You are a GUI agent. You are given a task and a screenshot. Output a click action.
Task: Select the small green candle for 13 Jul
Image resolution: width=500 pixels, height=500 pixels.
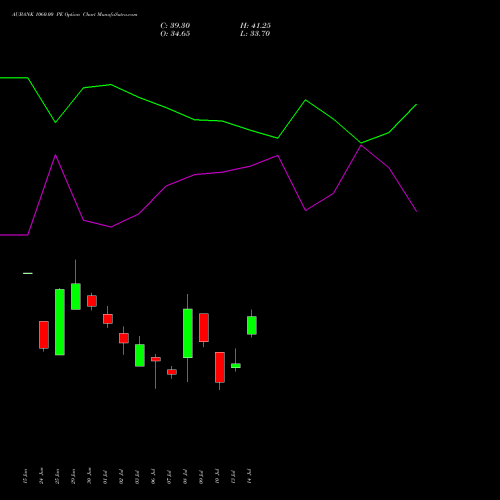236,366
